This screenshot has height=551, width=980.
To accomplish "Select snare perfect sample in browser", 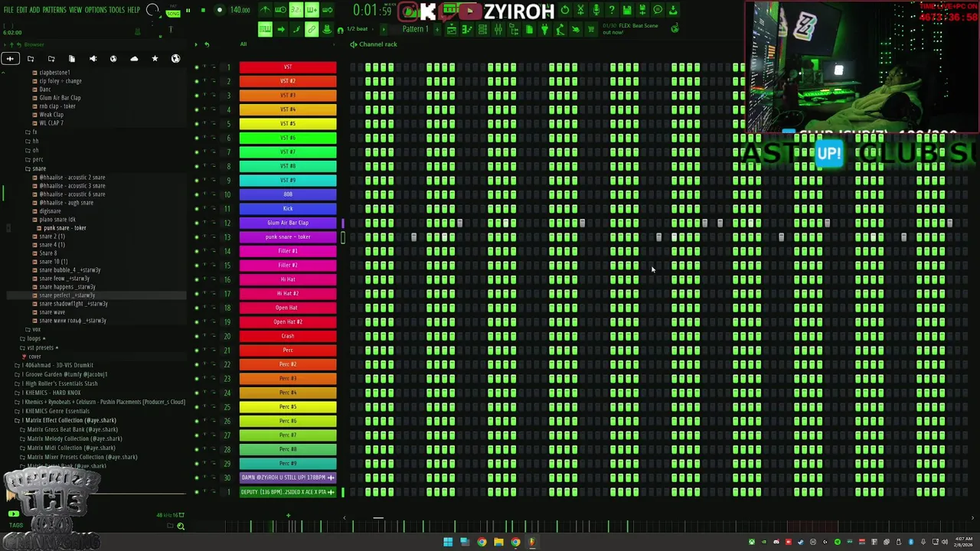I will tap(67, 295).
